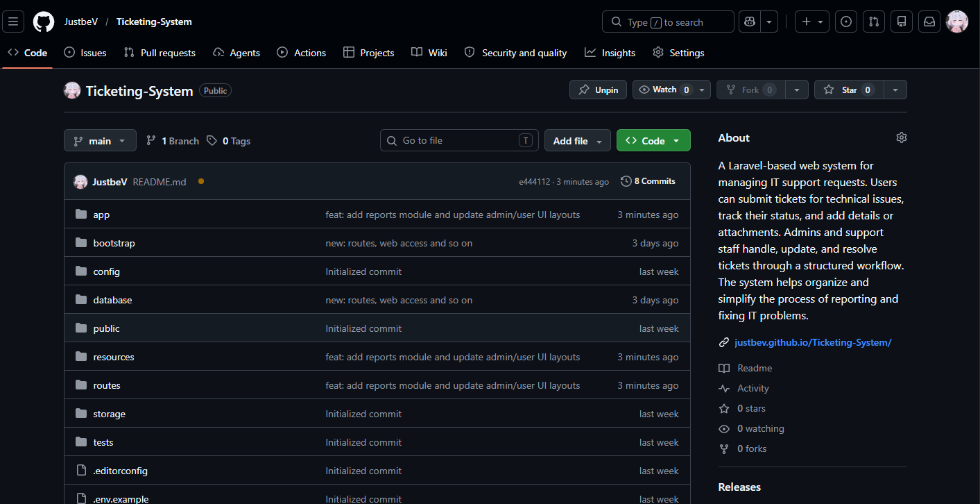The width and height of the screenshot is (980, 504).
Task: Click the resources folder icon
Action: pyautogui.click(x=81, y=357)
